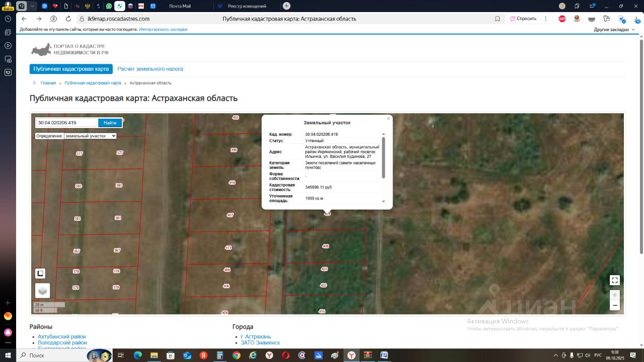
Task: Open the Импортировать закладки link
Action: (x=163, y=30)
